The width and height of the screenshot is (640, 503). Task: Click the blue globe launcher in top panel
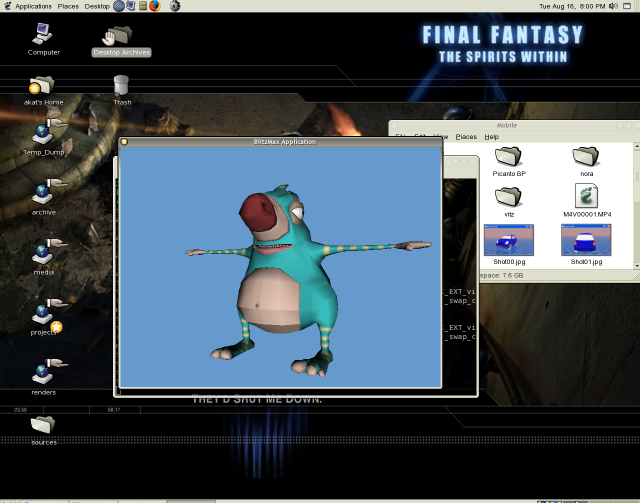[119, 6]
